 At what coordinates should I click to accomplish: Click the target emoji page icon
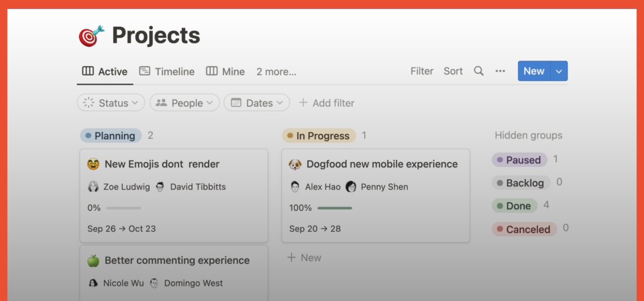91,36
